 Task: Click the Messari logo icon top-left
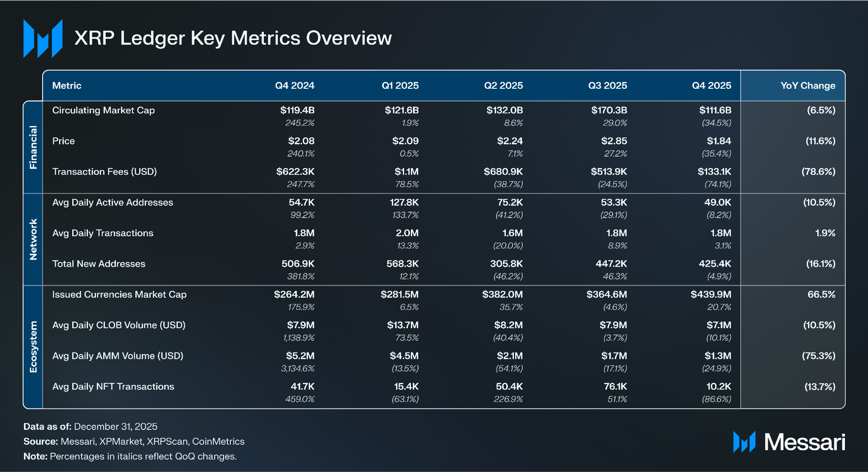(x=43, y=38)
